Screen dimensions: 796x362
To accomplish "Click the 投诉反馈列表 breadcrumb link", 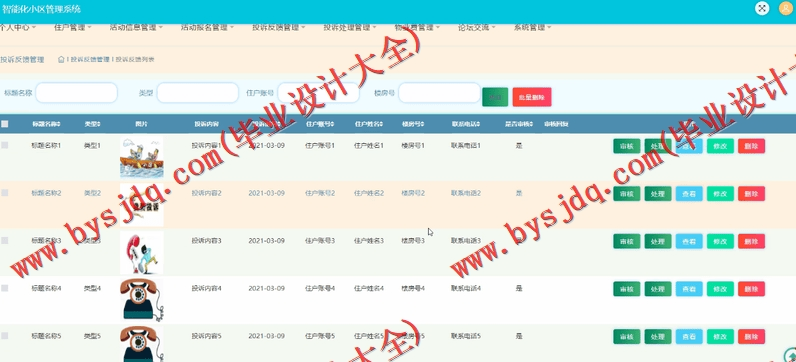I will click(135, 59).
